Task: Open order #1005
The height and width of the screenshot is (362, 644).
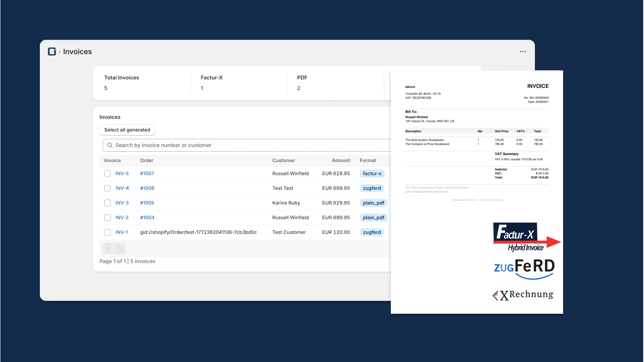Action: tap(147, 203)
